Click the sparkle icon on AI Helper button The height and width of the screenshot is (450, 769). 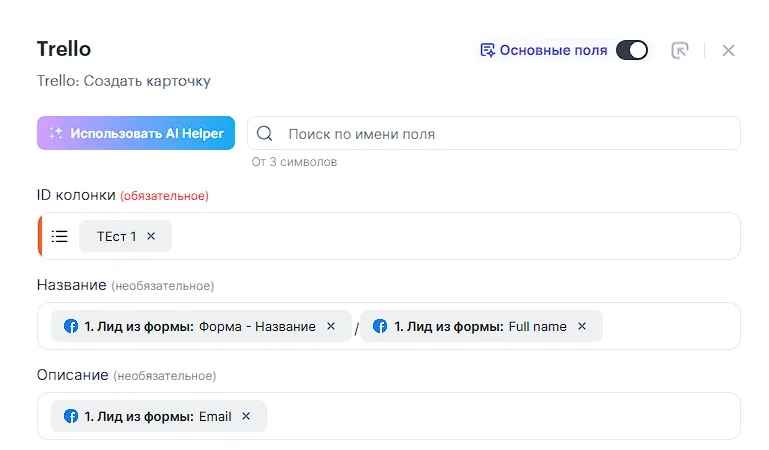click(x=56, y=133)
